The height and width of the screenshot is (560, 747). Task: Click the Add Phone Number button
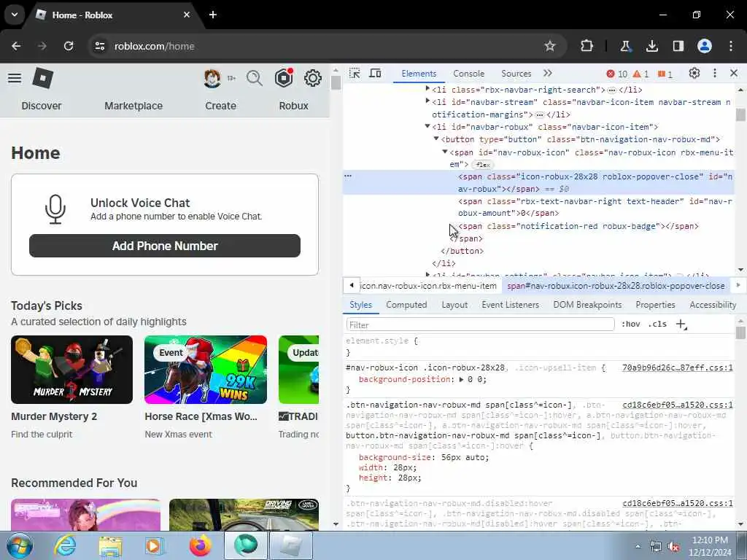click(x=165, y=246)
